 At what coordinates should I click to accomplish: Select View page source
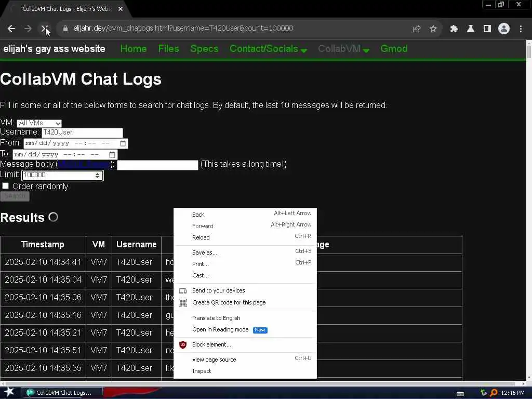[245, 360]
